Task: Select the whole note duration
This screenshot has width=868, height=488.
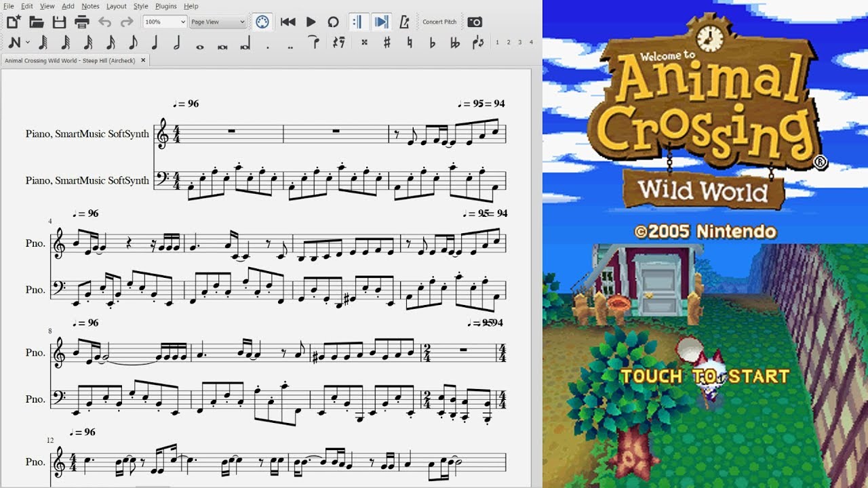Action: 199,47
